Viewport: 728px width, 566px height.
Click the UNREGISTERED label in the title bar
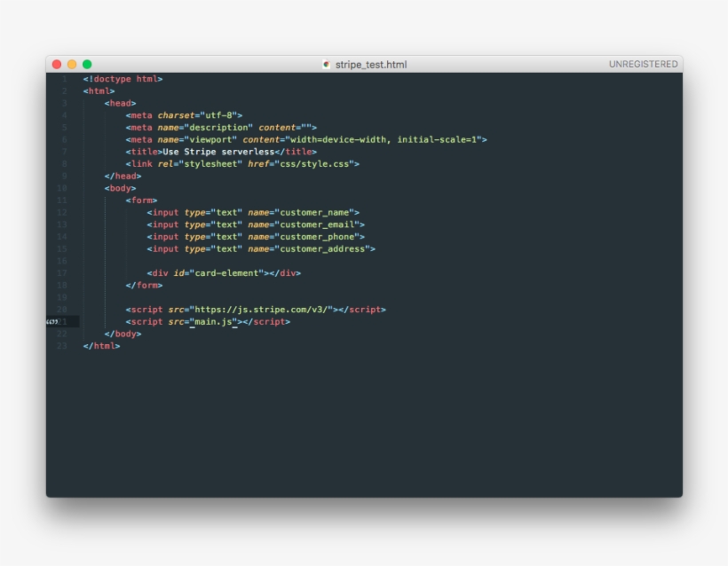[x=643, y=64]
